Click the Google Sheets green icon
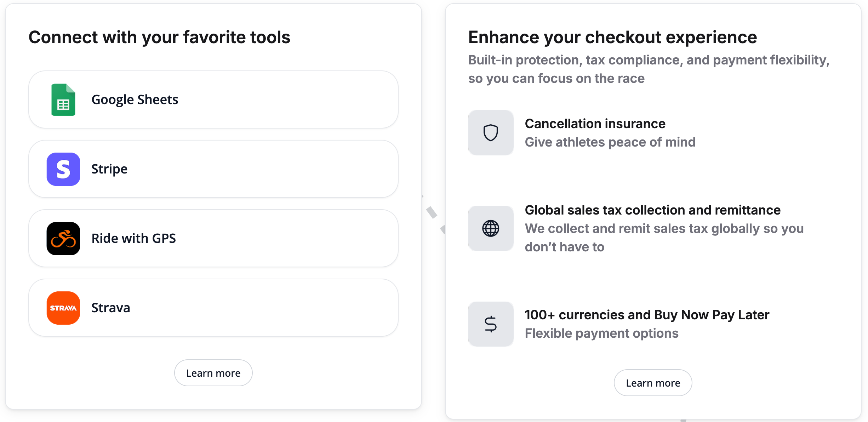The width and height of the screenshot is (868, 422). click(63, 100)
